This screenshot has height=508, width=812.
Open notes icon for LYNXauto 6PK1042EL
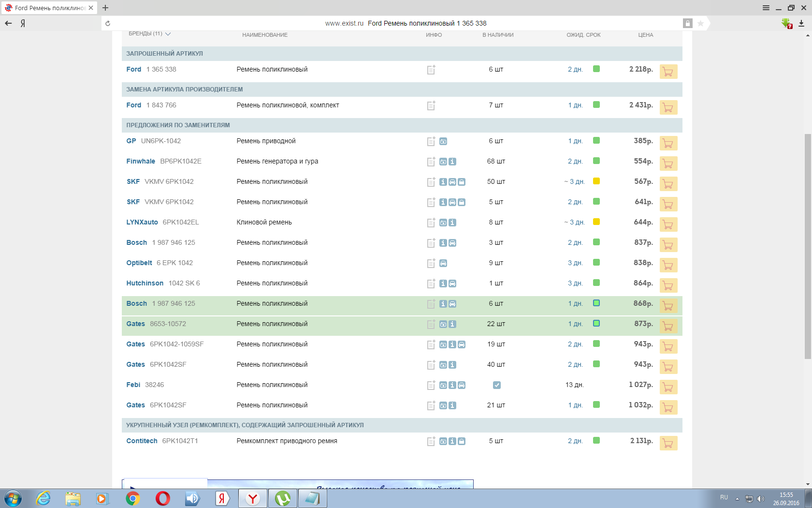pyautogui.click(x=431, y=223)
